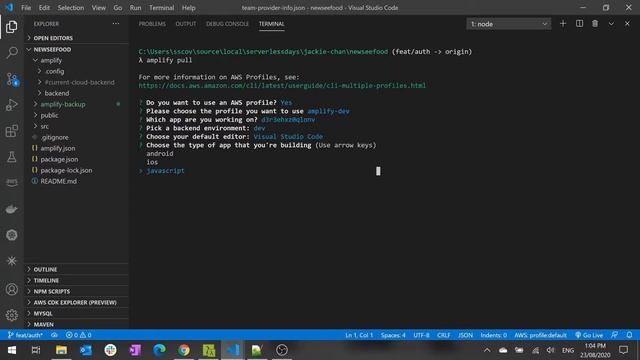This screenshot has width=640, height=360.
Task: Open the Accounts menu icon
Action: [11, 289]
